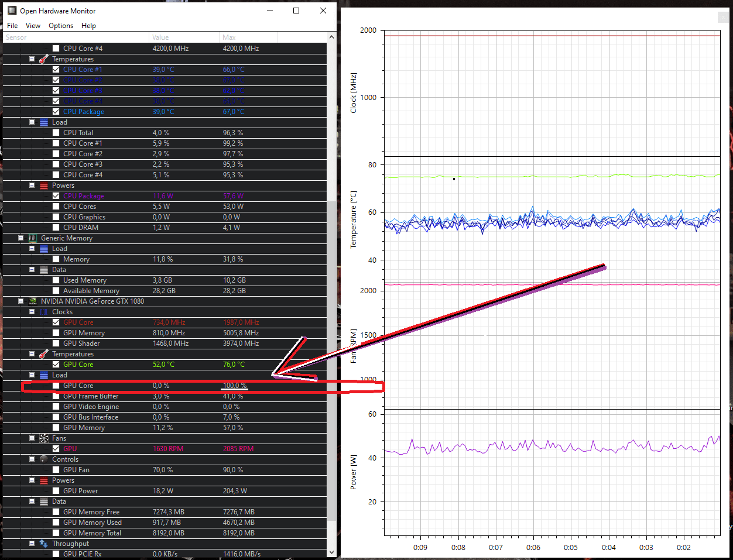Click the NVIDIA GeForce GTX 1080 icon
This screenshot has height=560, width=733.
click(33, 301)
